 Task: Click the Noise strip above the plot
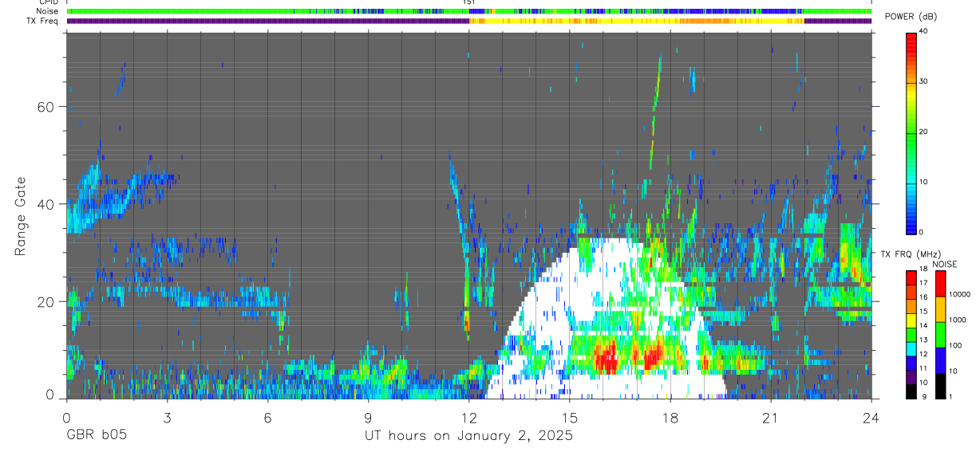[468, 11]
